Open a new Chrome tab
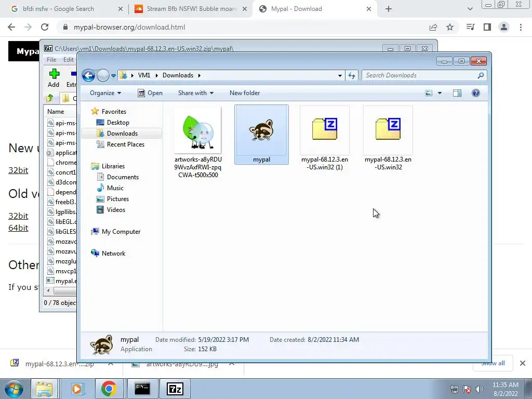Screen dimensions: 532x399 (x=389, y=9)
